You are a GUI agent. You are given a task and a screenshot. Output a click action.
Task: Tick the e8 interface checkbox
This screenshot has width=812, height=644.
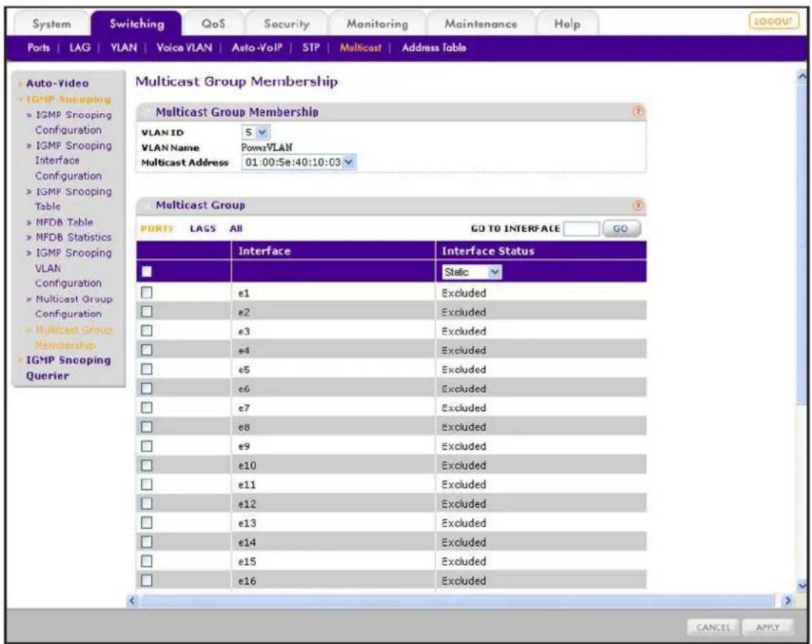coord(146,427)
